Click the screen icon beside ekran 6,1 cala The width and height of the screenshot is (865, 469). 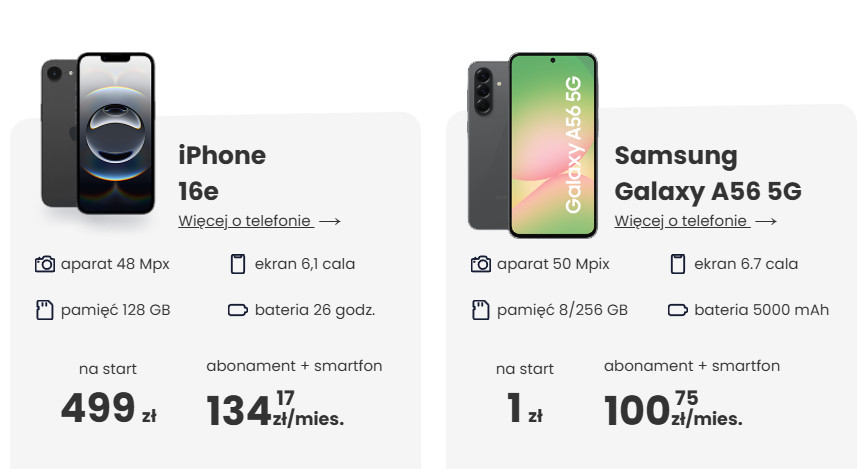(237, 264)
